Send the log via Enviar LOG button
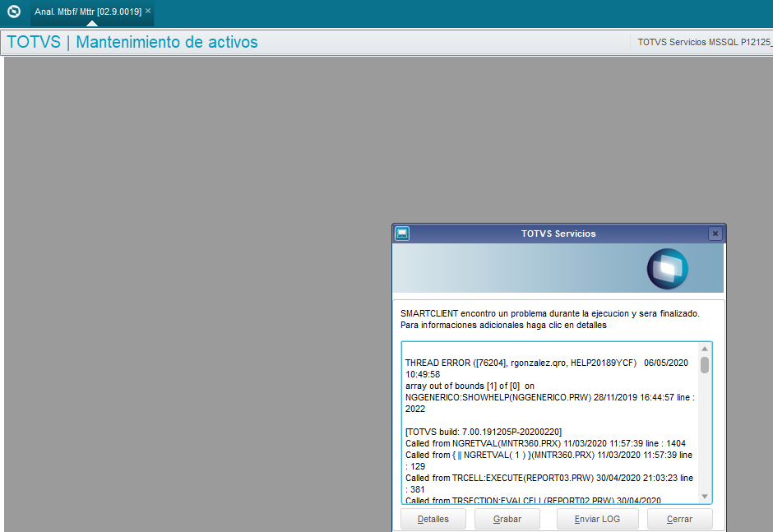773x532 pixels. pyautogui.click(x=598, y=519)
